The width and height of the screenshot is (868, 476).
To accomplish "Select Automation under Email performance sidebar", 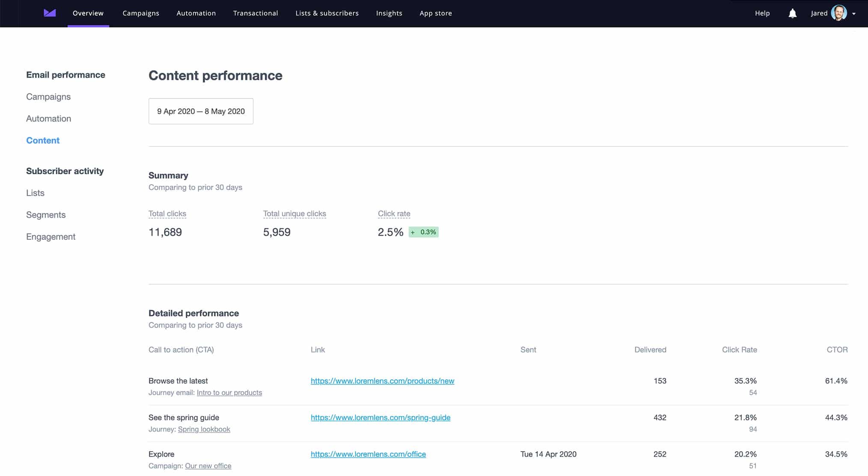I will coord(48,119).
